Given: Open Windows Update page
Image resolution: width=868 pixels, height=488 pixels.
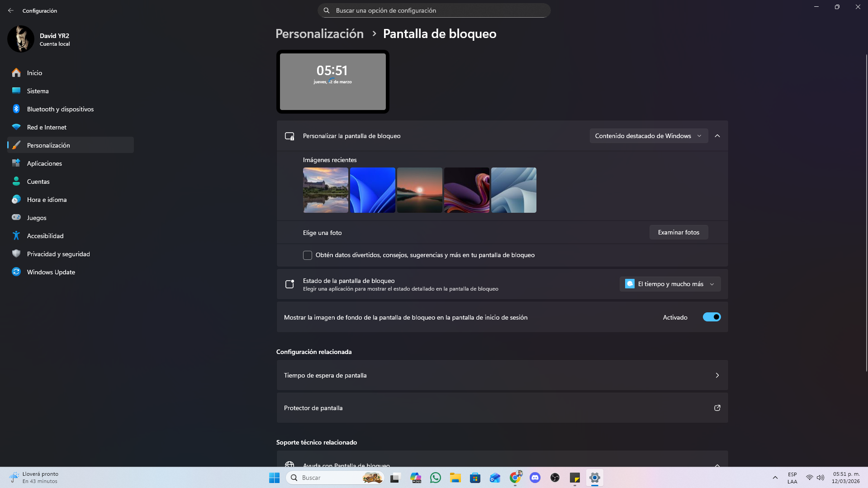Looking at the screenshot, I should point(71,272).
